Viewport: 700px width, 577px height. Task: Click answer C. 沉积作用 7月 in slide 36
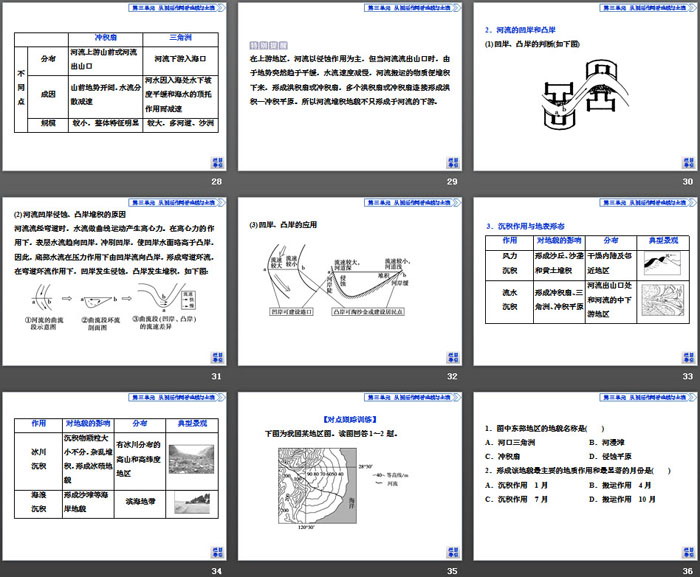coord(517,499)
